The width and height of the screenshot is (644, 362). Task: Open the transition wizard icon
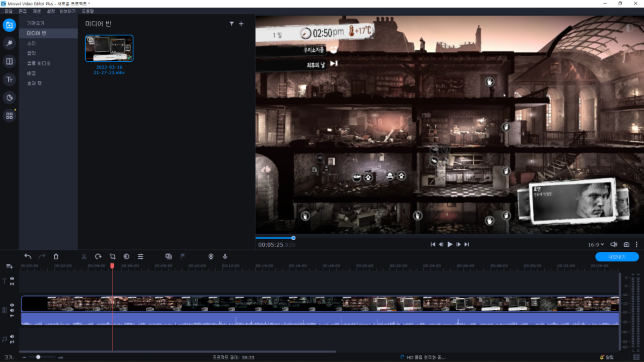point(169,257)
